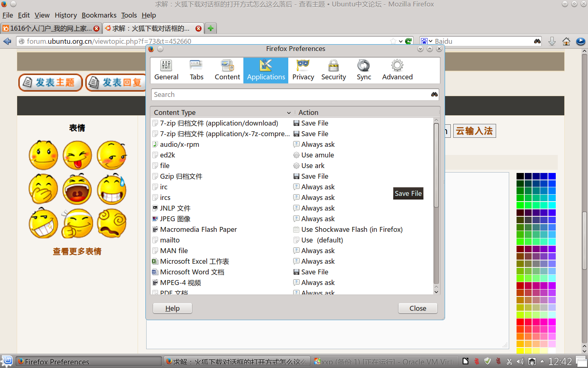Select the MAN file row
The image size is (588, 368).
(x=292, y=251)
